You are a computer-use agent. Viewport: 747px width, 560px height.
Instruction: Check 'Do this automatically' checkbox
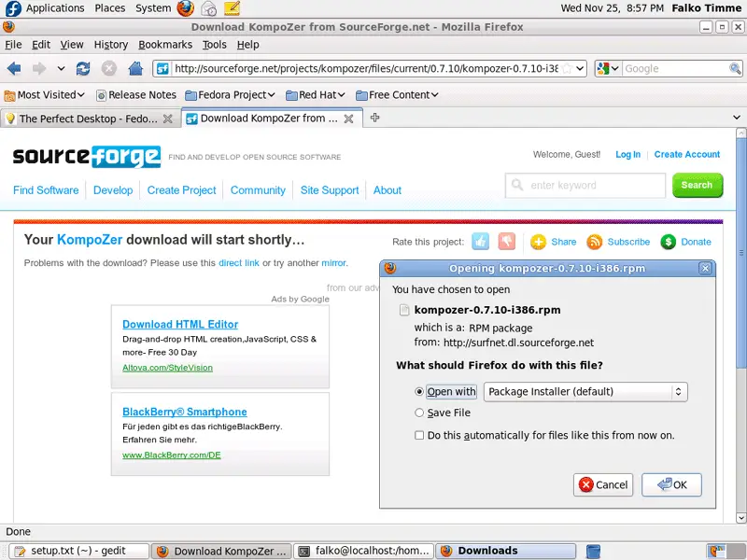[419, 435]
